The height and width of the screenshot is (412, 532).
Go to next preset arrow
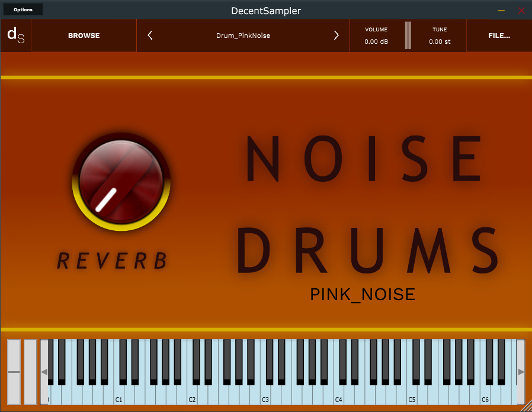click(336, 36)
